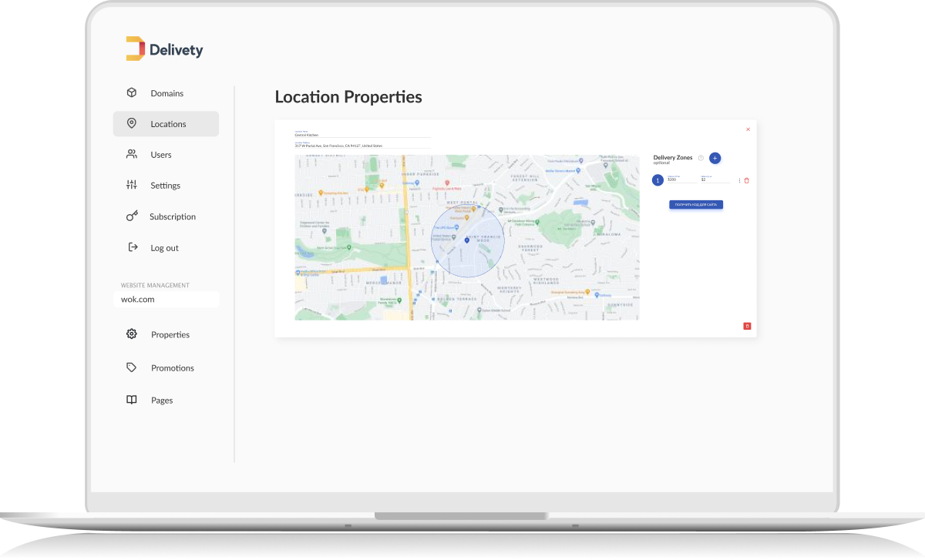
Task: Click the Delivety logo
Action: pyautogui.click(x=164, y=49)
